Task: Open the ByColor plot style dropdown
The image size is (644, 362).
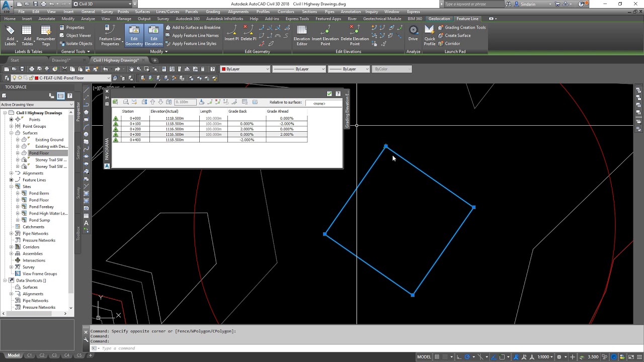Action: coord(392,69)
